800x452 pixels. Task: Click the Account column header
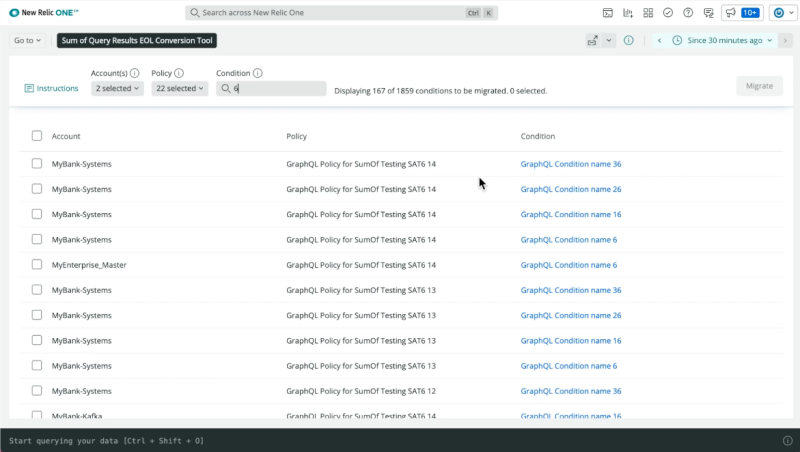66,136
